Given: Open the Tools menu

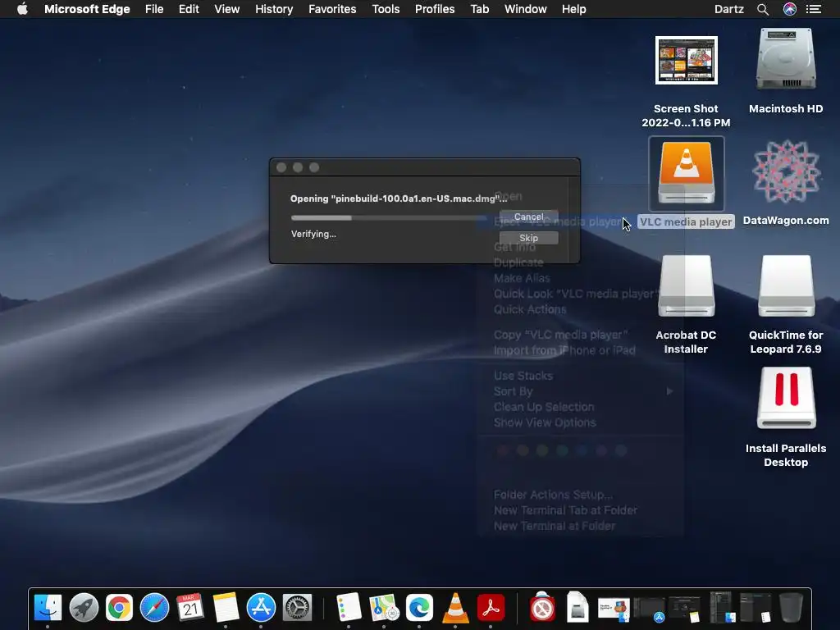Looking at the screenshot, I should click(386, 9).
